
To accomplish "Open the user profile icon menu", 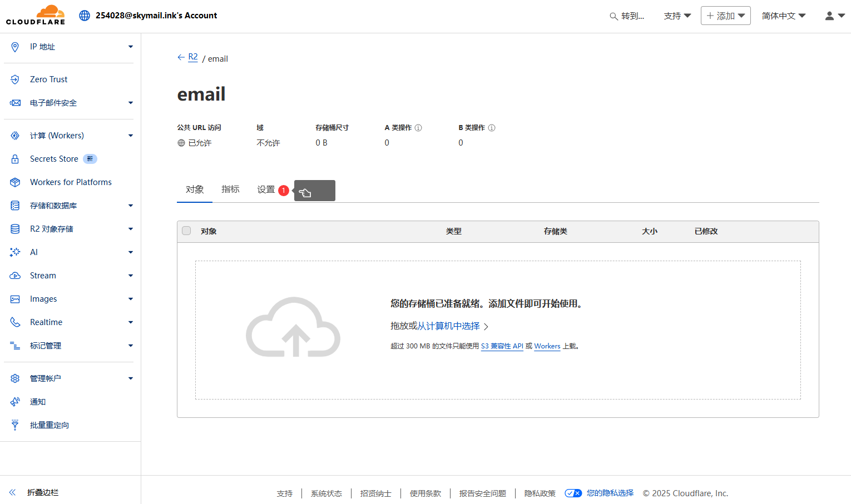I will [x=834, y=16].
